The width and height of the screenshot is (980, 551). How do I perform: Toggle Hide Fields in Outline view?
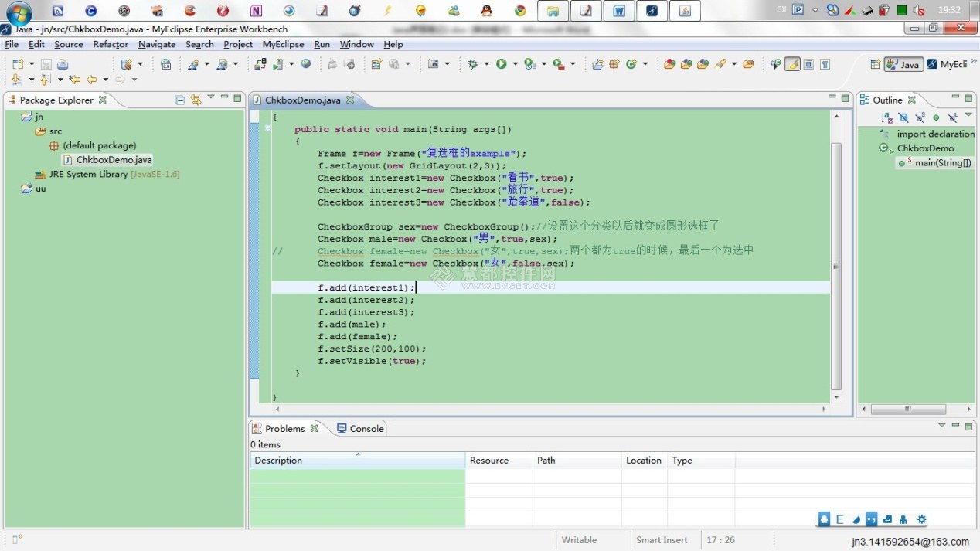click(x=903, y=117)
